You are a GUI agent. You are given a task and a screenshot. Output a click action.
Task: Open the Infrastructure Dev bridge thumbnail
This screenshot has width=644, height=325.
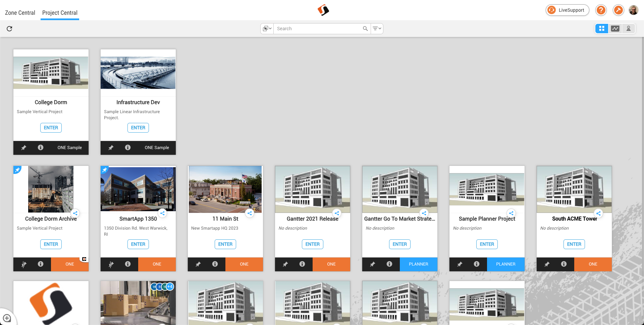pos(138,73)
